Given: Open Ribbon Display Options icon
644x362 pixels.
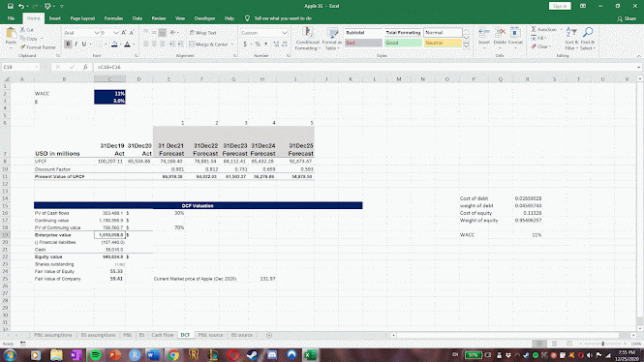Looking at the screenshot, I should click(583, 6).
